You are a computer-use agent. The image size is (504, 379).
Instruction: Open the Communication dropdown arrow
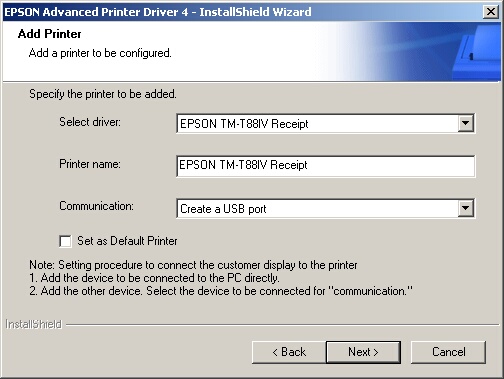(465, 208)
